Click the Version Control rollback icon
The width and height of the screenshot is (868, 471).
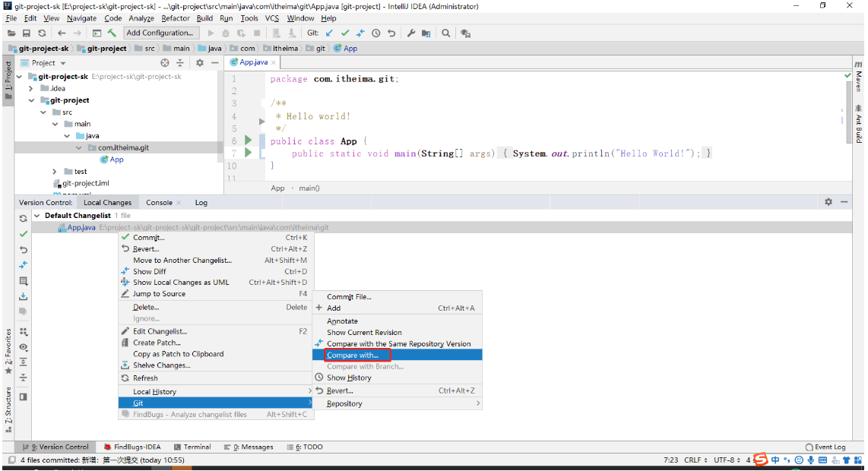(x=24, y=250)
